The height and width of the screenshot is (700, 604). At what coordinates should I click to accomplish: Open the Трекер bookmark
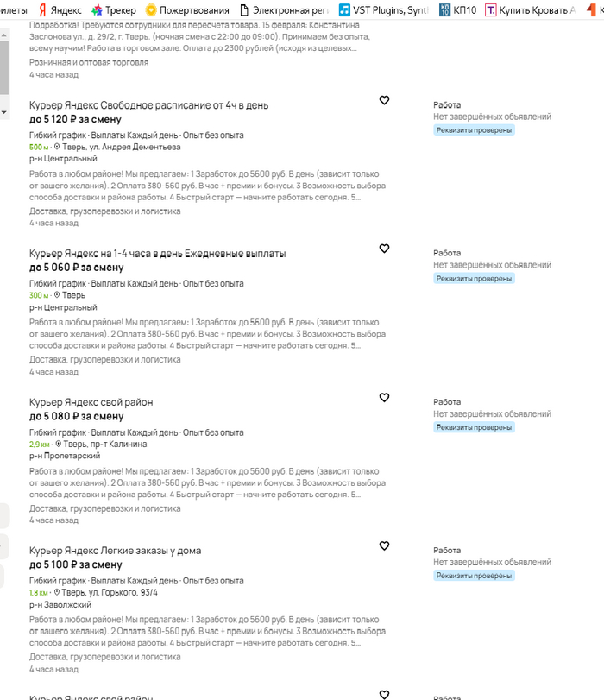(113, 9)
